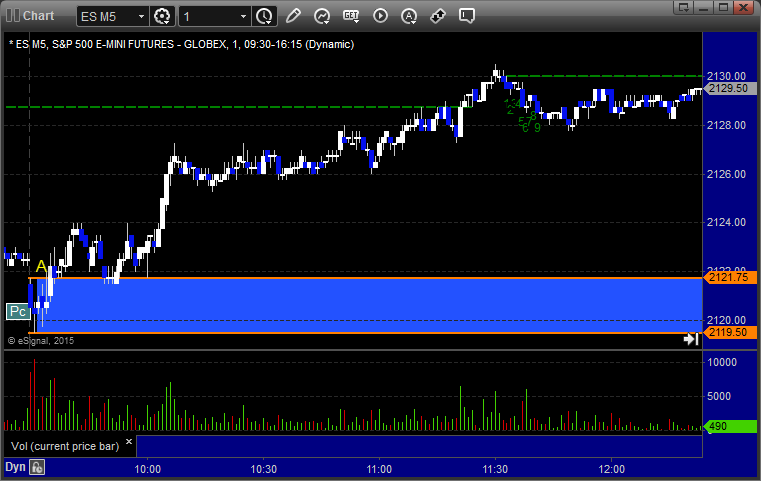The width and height of the screenshot is (761, 481).
Task: Close the Vol study panel
Action: [x=129, y=442]
